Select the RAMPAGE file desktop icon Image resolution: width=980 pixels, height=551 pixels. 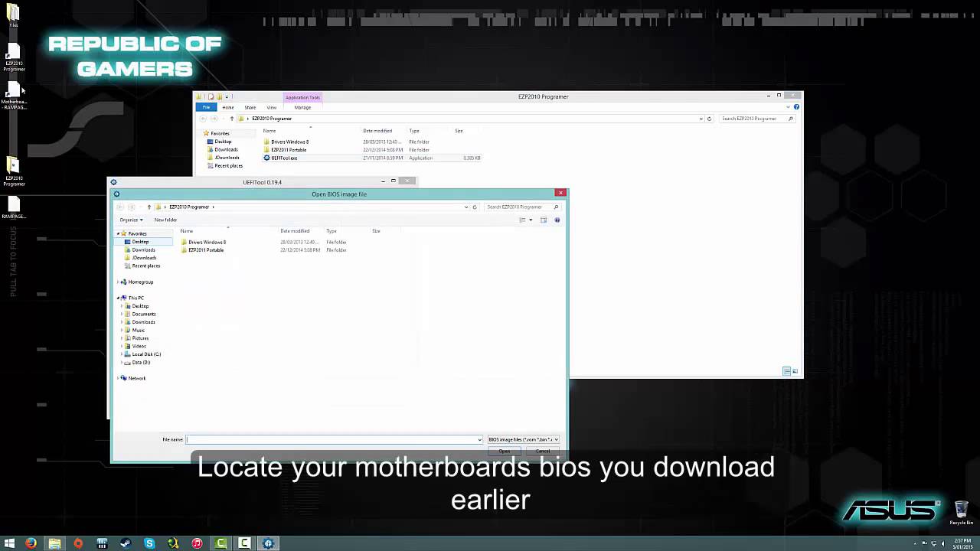pos(14,208)
